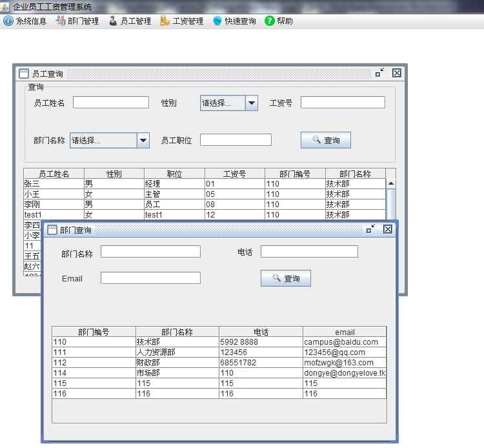This screenshot has height=448, width=484.
Task: Click email cell 123456@qq.com
Action: point(345,352)
